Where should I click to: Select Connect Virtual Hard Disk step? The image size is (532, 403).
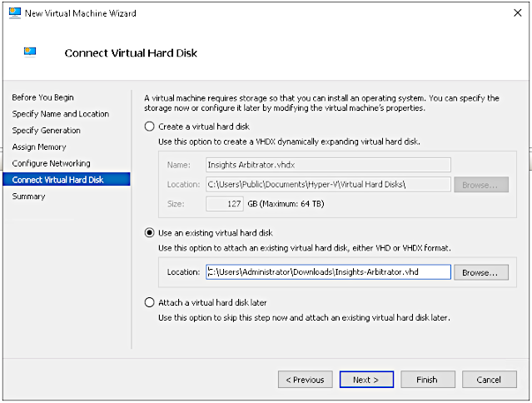click(57, 180)
